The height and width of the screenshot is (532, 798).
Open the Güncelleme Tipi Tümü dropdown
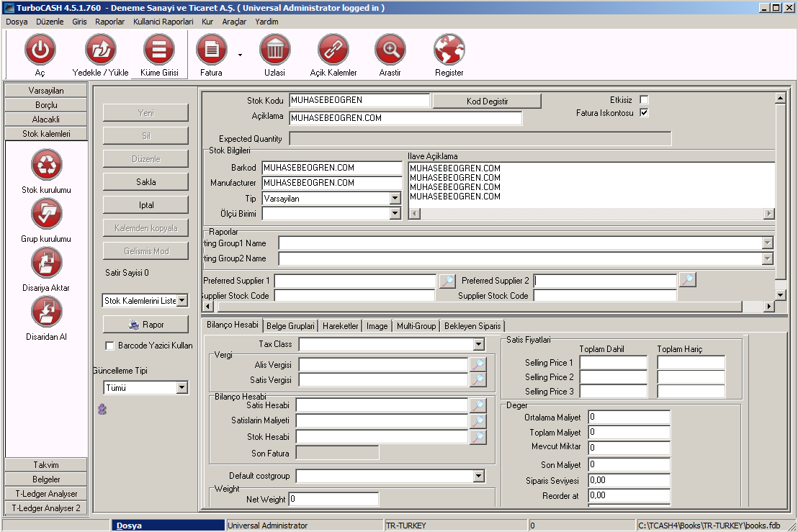[181, 387]
